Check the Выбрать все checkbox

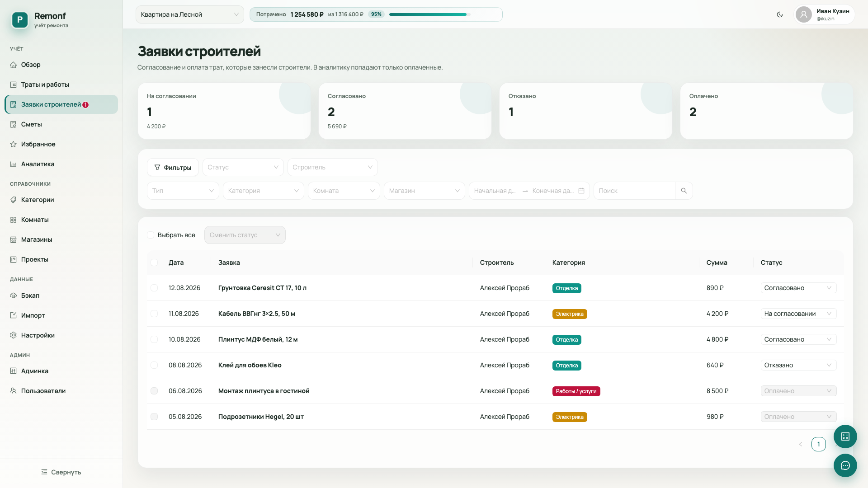[x=151, y=235]
